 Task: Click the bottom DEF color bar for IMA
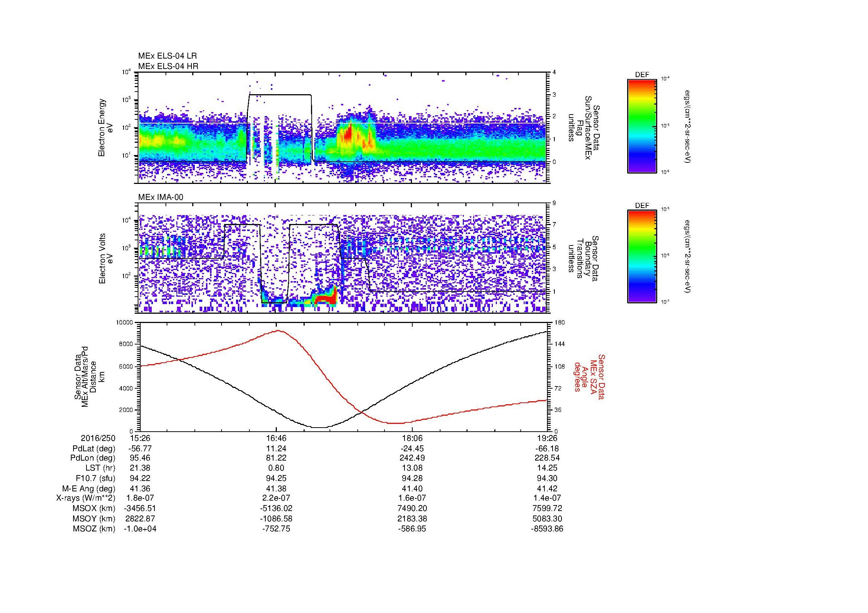click(642, 257)
